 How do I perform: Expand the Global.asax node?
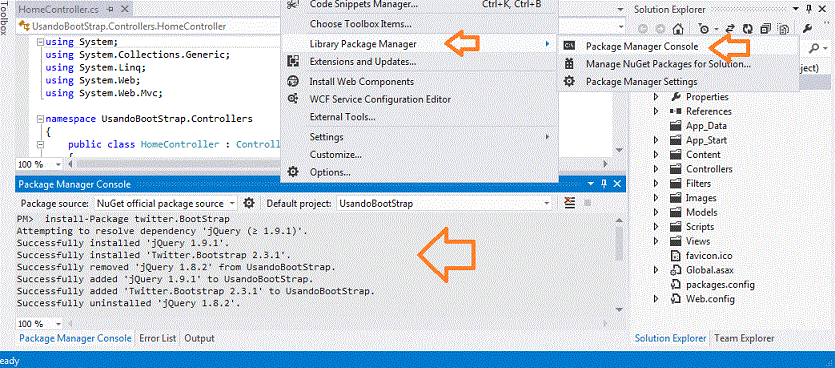coord(656,270)
